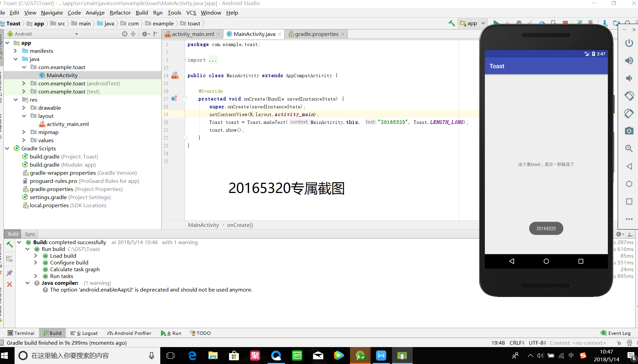Expand com.example.toast (androidTest) package
The width and height of the screenshot is (638, 364).
pos(24,83)
